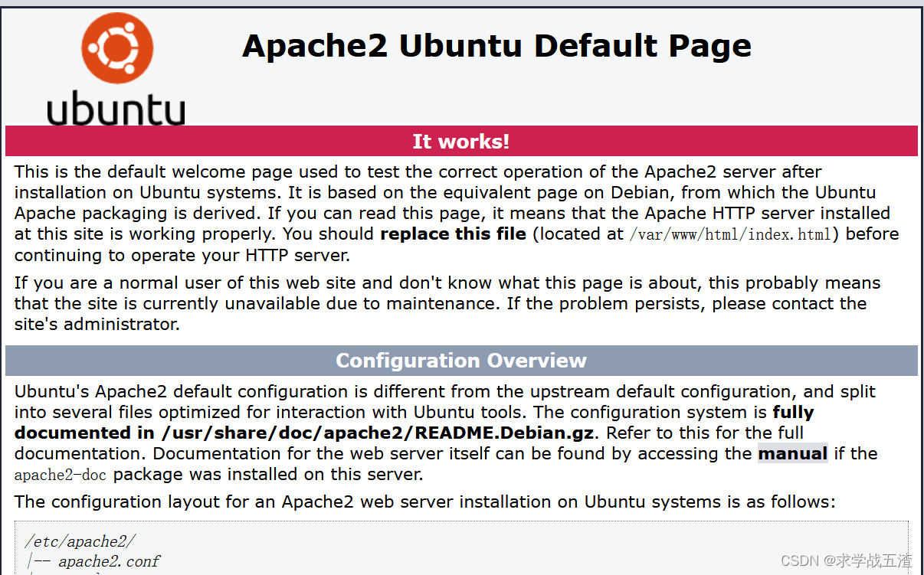
Task: Click the Ubuntu logo image
Action: point(116,69)
